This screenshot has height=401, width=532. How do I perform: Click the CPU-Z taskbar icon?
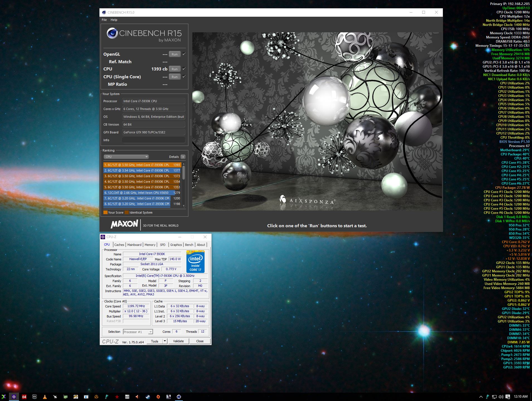14,397
